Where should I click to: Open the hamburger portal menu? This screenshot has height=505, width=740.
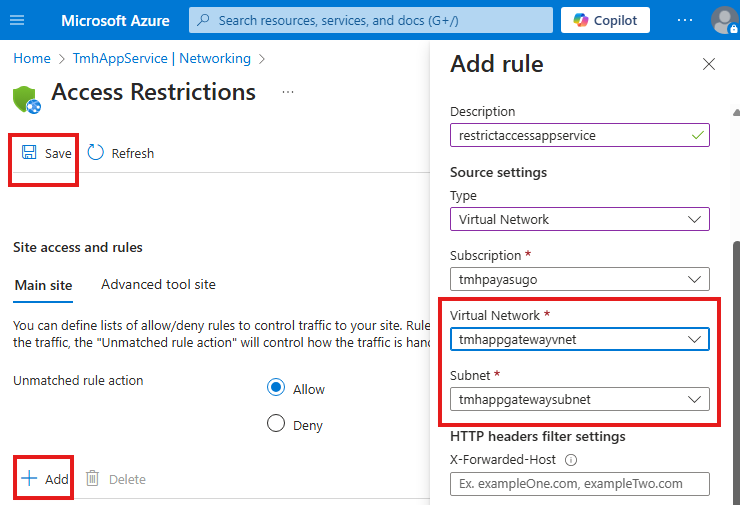(17, 20)
